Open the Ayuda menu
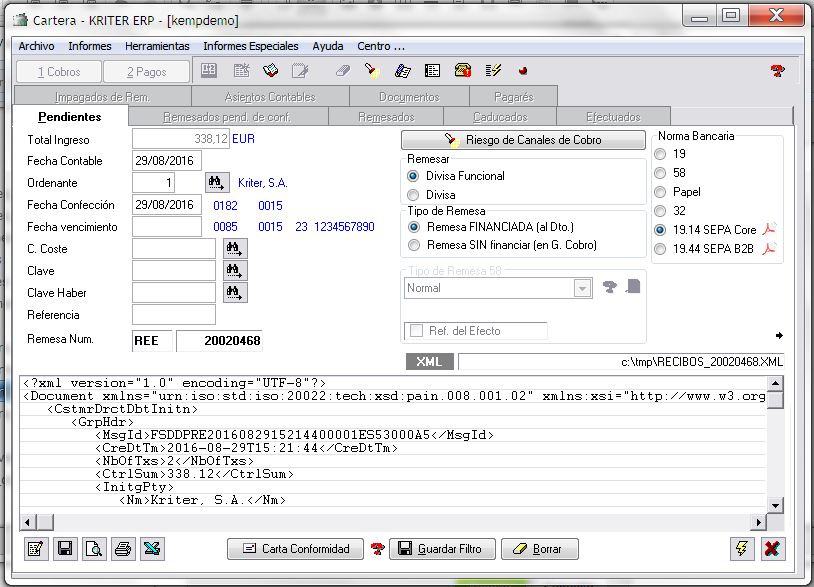Viewport: 814px width, 587px height. coord(328,46)
